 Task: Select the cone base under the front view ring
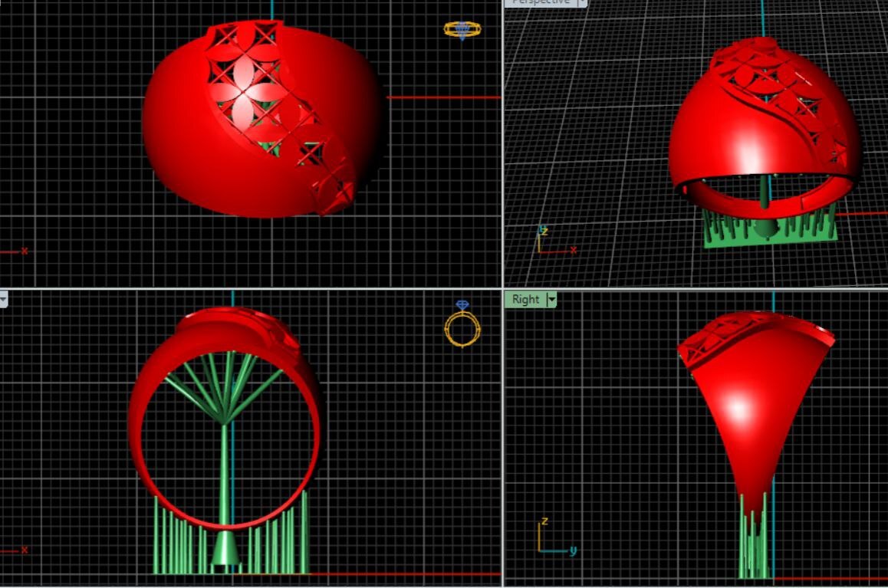(x=224, y=549)
